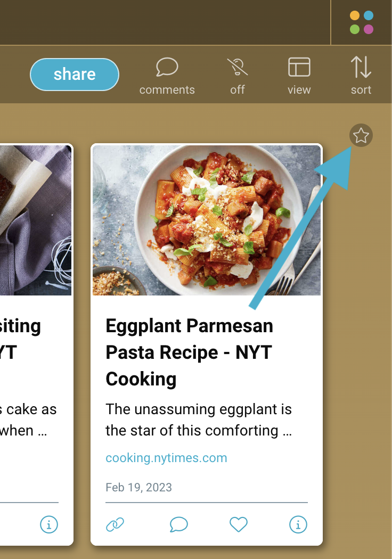Visit the cooking.nytimes.com link

[166, 458]
